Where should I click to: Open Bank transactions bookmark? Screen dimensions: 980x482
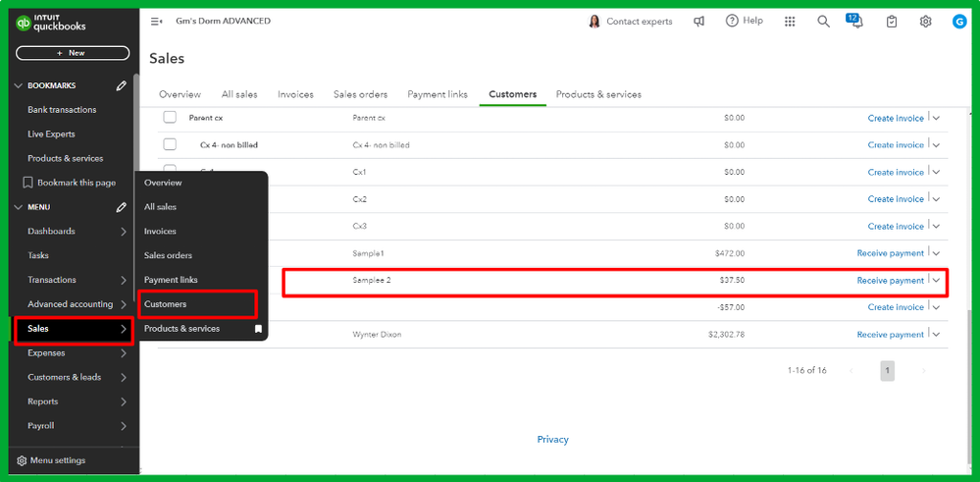[62, 110]
